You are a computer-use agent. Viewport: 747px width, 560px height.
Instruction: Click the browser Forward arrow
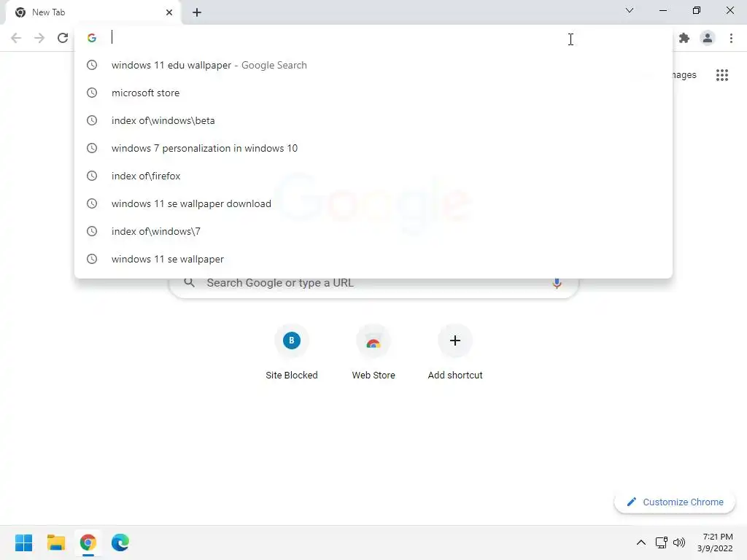[39, 38]
